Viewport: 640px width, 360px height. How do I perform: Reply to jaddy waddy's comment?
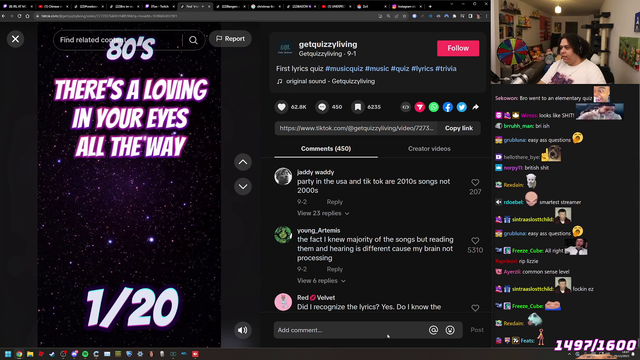click(x=334, y=202)
